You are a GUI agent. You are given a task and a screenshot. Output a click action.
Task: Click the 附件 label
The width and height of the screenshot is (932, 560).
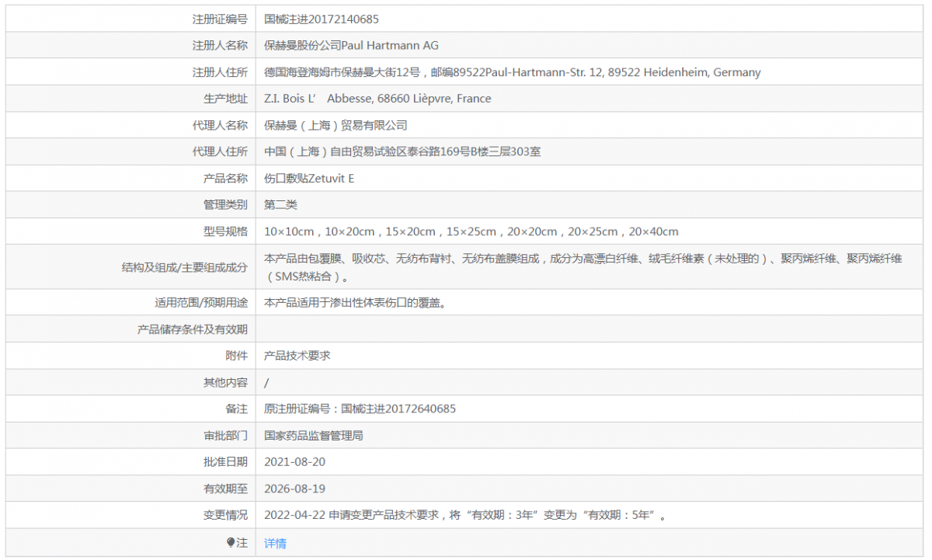coord(236,356)
